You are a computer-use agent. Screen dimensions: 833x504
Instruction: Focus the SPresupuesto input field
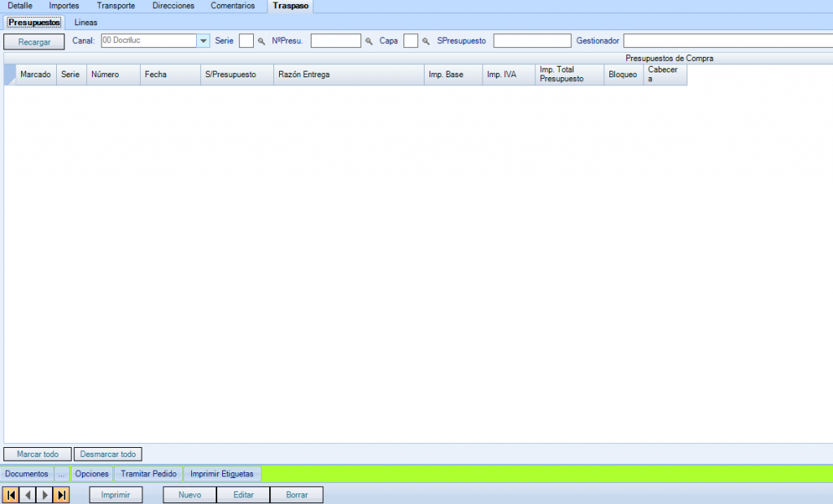tap(530, 41)
